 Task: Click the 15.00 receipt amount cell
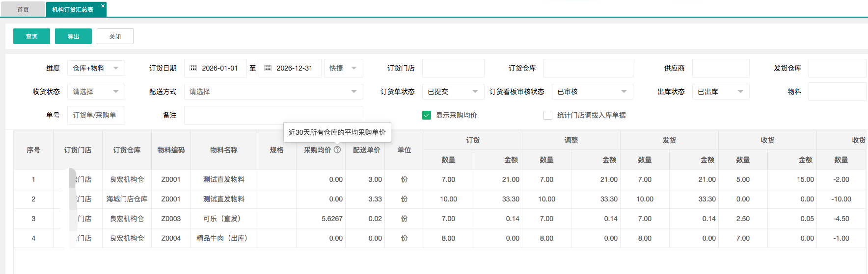click(x=792, y=179)
